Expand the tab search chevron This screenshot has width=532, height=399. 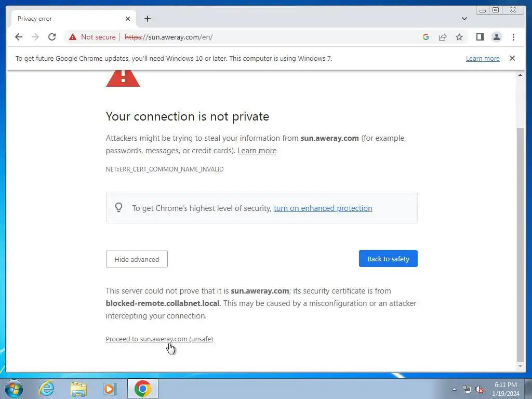tap(464, 19)
